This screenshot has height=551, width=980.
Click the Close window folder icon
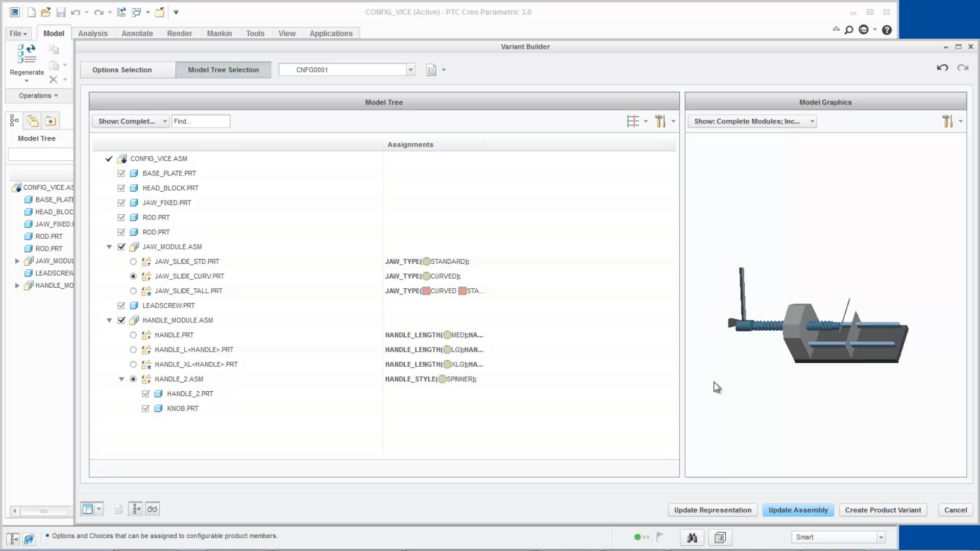160,12
